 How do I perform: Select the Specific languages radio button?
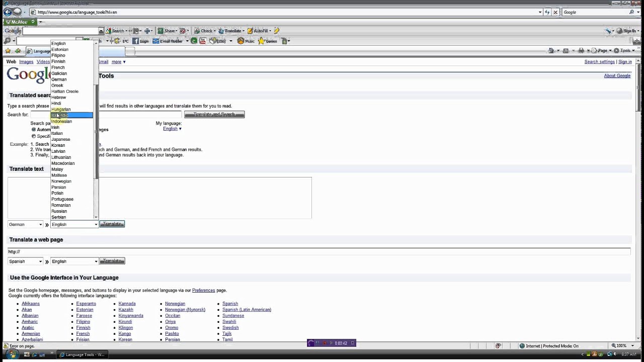pyautogui.click(x=34, y=136)
